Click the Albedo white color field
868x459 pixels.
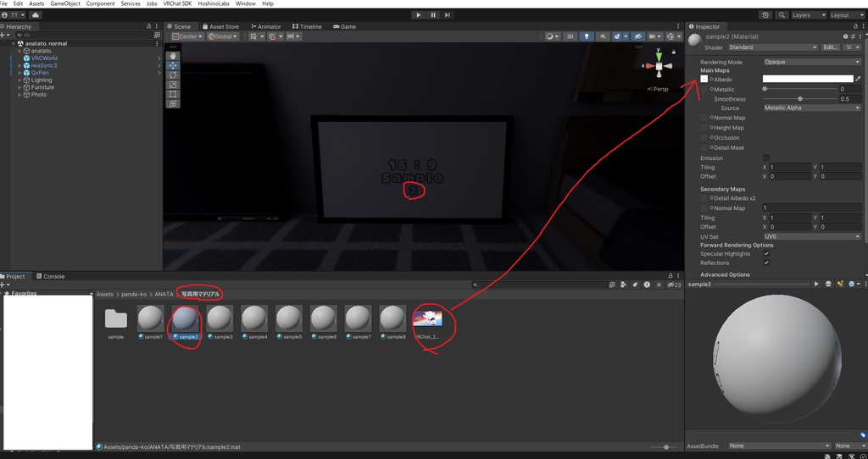[x=808, y=79]
